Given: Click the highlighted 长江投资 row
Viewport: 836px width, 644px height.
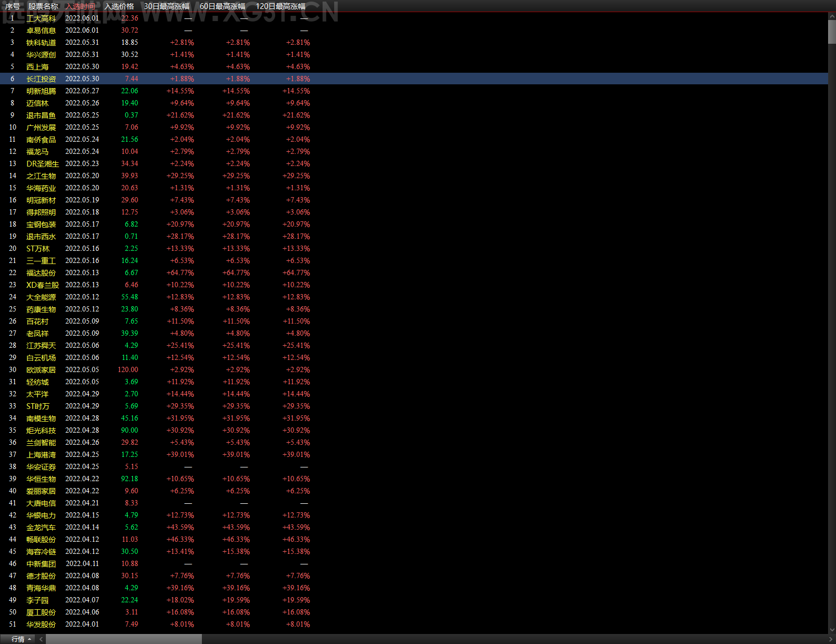Looking at the screenshot, I should (414, 79).
